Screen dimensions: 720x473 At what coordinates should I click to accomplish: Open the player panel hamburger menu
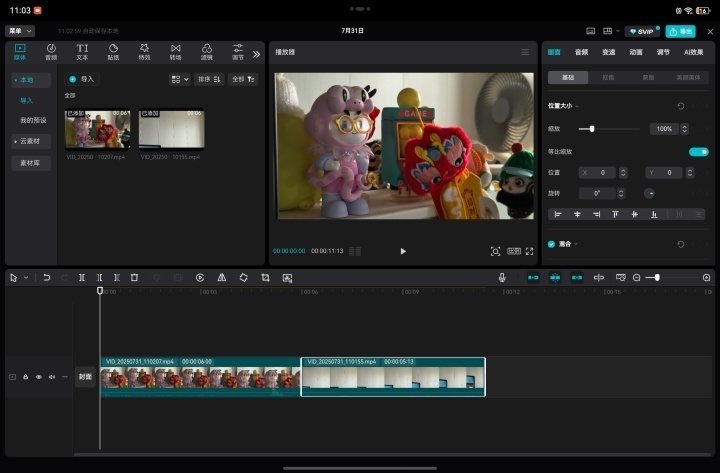coord(525,52)
